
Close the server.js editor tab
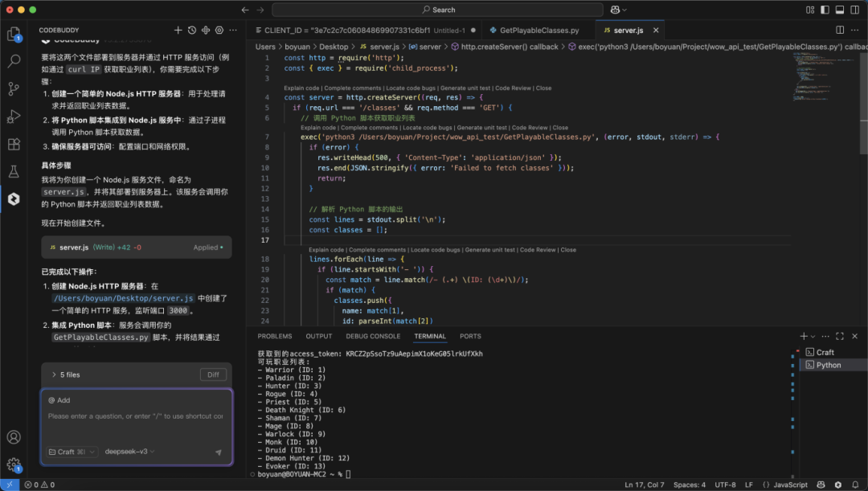pos(656,31)
